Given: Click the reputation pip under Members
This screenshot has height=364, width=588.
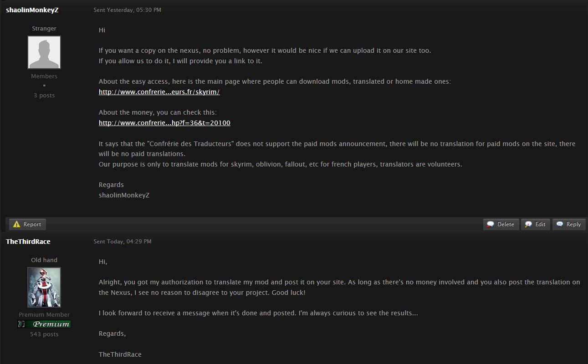Looking at the screenshot, I should tap(44, 86).
